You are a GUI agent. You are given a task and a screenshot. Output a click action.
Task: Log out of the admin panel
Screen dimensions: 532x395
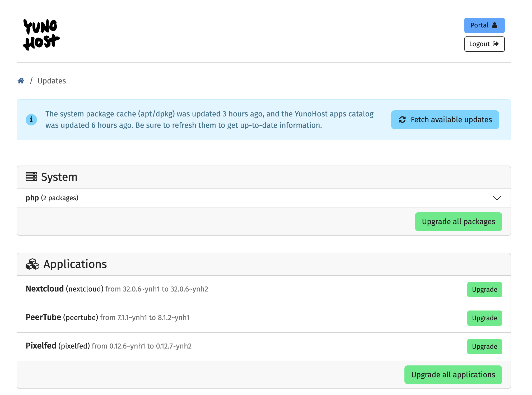484,44
